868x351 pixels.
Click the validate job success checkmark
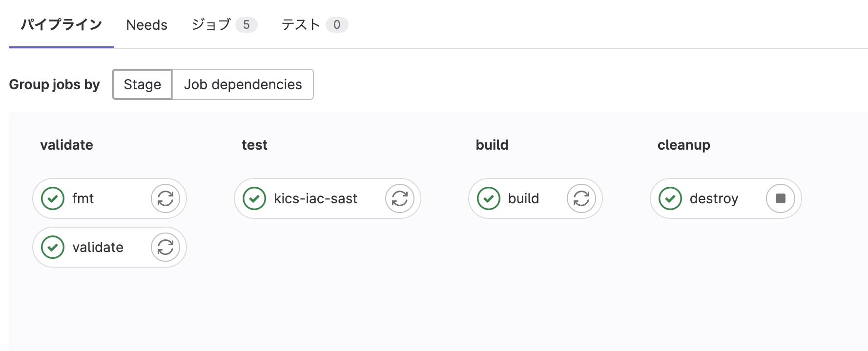(53, 247)
